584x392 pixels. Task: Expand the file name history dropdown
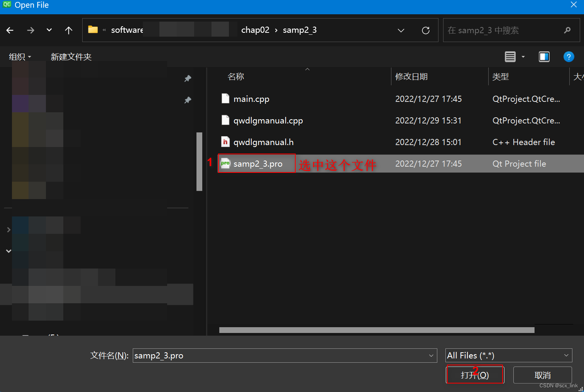coord(431,355)
